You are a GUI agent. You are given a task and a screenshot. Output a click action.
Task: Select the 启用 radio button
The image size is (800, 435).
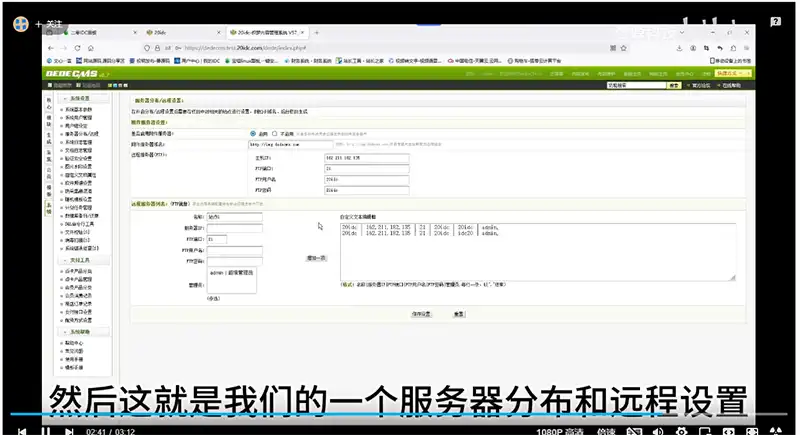[253, 132]
